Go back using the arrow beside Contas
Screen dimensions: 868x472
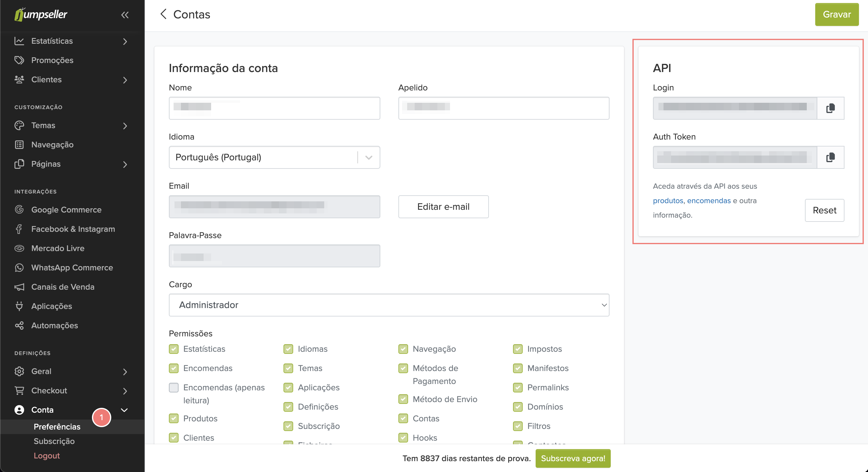(x=163, y=14)
